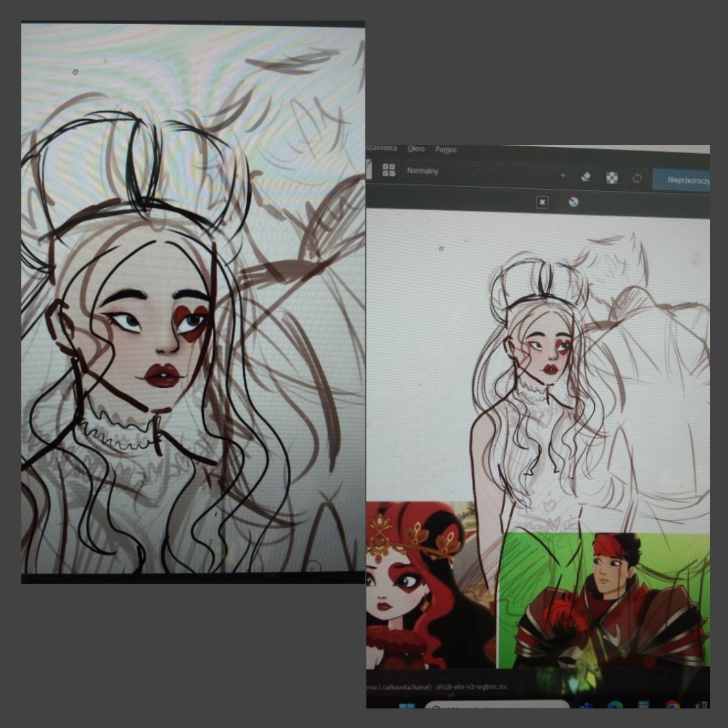The width and height of the screenshot is (728, 728).
Task: Click the Krita document icon beside the X
Action: (x=573, y=202)
